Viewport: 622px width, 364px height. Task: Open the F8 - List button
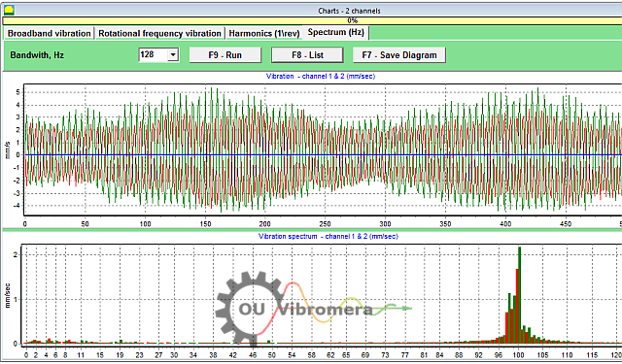tap(307, 55)
